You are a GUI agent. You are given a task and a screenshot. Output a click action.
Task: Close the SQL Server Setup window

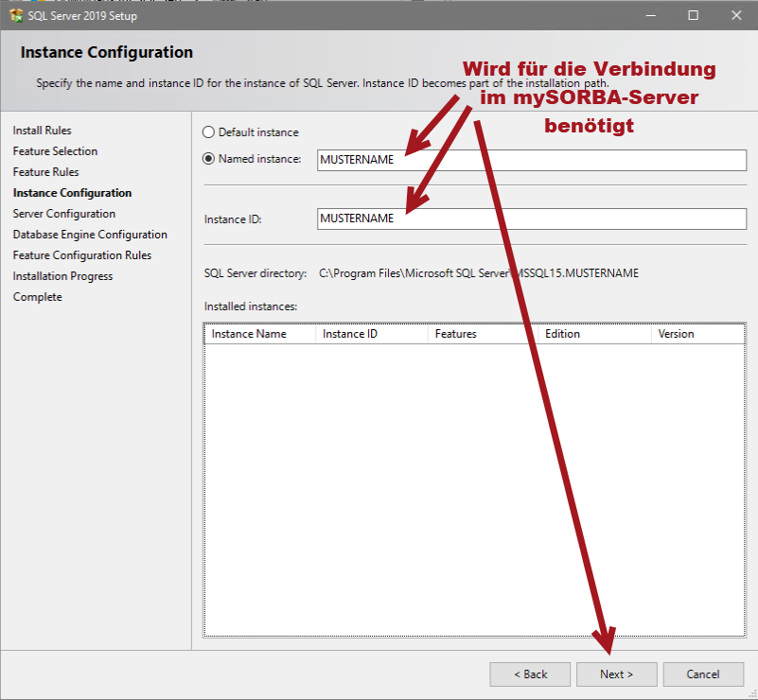736,15
